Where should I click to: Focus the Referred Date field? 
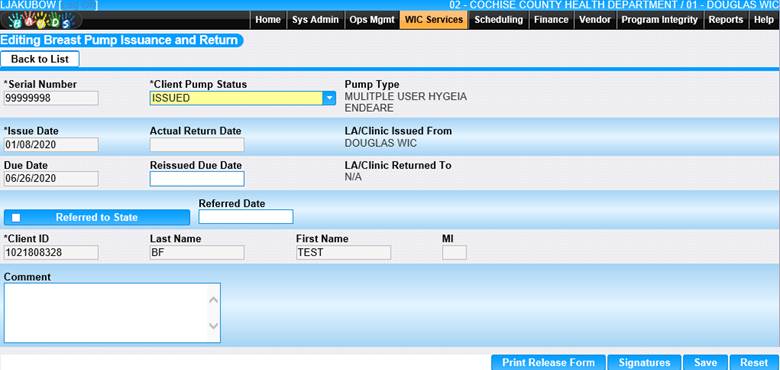[246, 217]
